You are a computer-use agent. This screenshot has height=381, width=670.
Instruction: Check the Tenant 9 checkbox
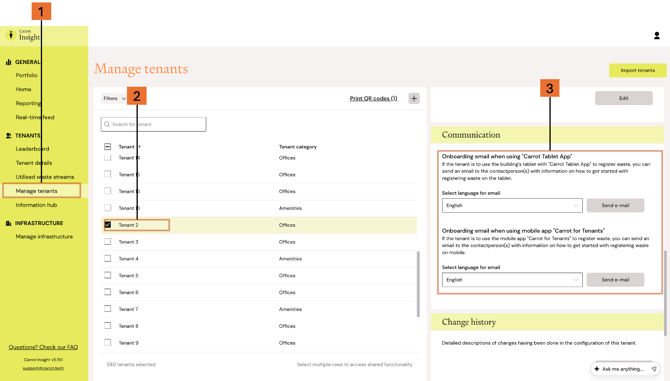coord(108,343)
